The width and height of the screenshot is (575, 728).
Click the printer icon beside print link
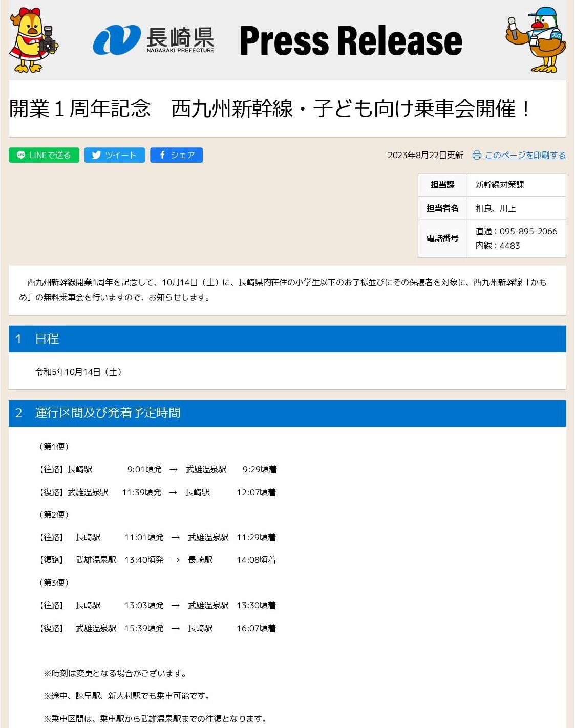point(477,155)
